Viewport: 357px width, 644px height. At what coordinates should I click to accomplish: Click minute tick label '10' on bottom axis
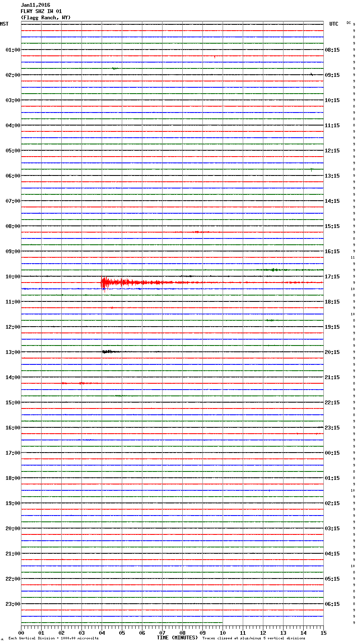[223, 632]
